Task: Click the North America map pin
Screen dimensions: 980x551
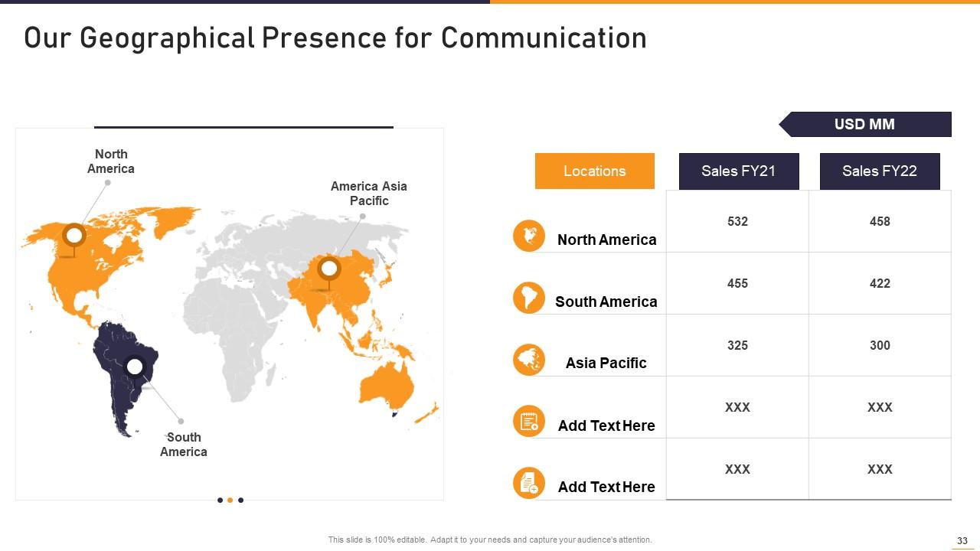Action: point(73,236)
